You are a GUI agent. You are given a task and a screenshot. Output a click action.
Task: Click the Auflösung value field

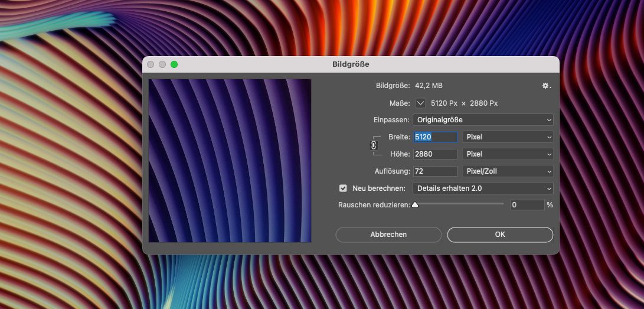coord(435,171)
